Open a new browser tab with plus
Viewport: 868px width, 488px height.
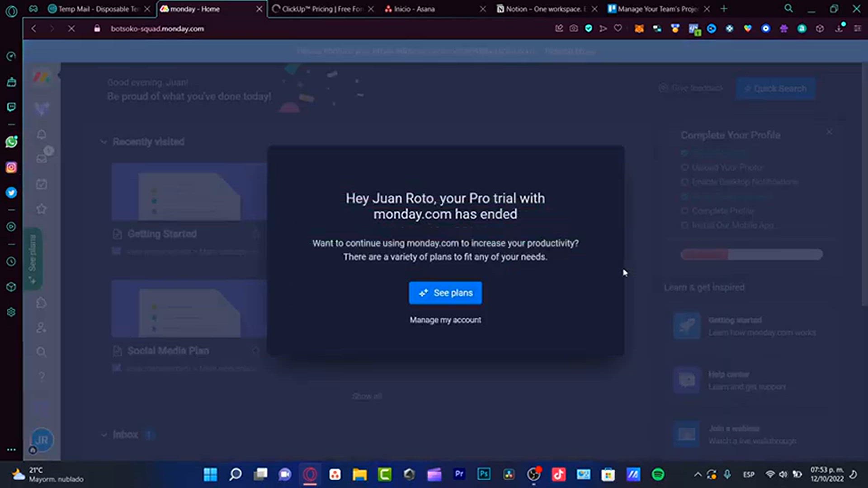[x=724, y=9]
